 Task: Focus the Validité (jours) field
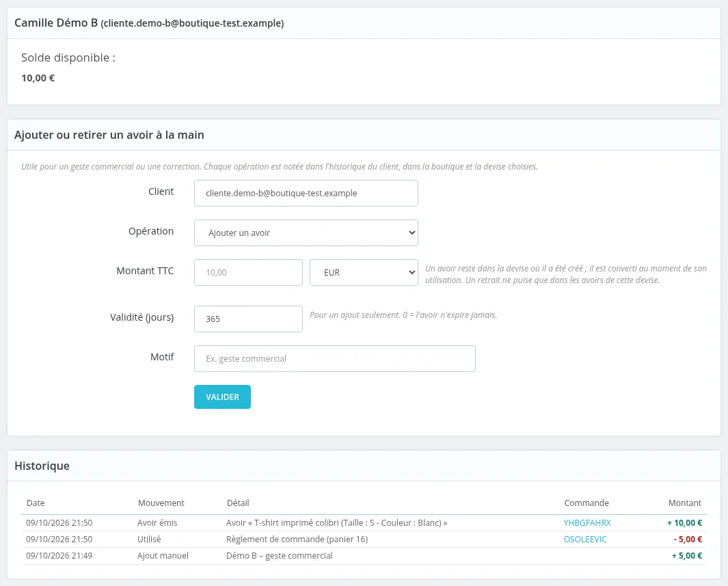pyautogui.click(x=248, y=319)
